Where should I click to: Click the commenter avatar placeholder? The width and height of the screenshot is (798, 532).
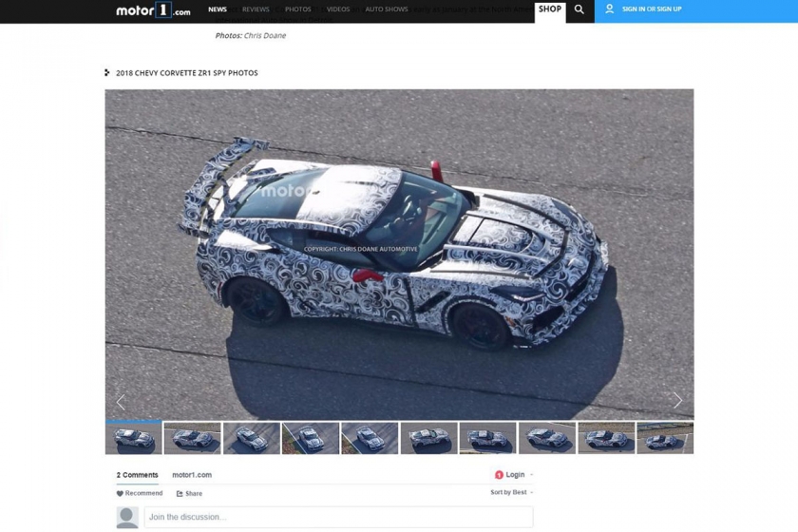tap(127, 517)
